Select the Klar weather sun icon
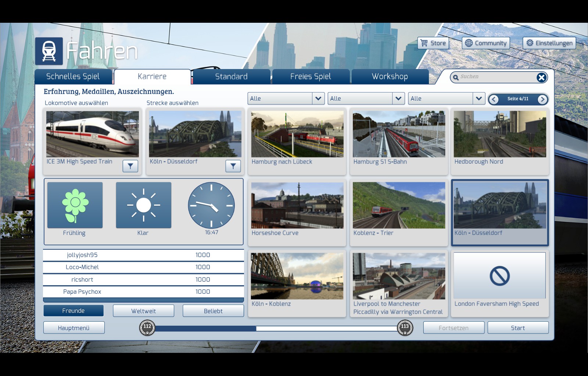588x376 pixels. pyautogui.click(x=144, y=205)
